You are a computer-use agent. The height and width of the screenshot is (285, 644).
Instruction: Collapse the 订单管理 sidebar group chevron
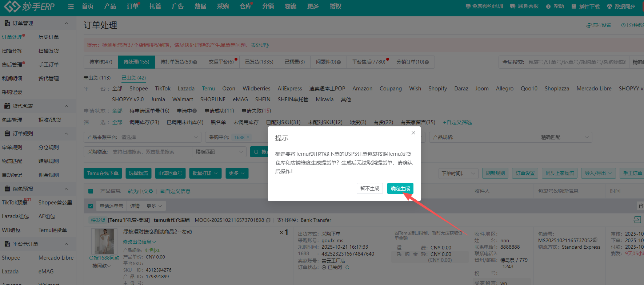point(66,23)
